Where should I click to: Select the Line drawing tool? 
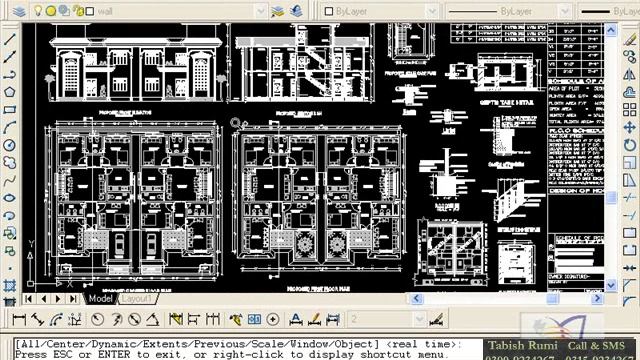click(9, 40)
